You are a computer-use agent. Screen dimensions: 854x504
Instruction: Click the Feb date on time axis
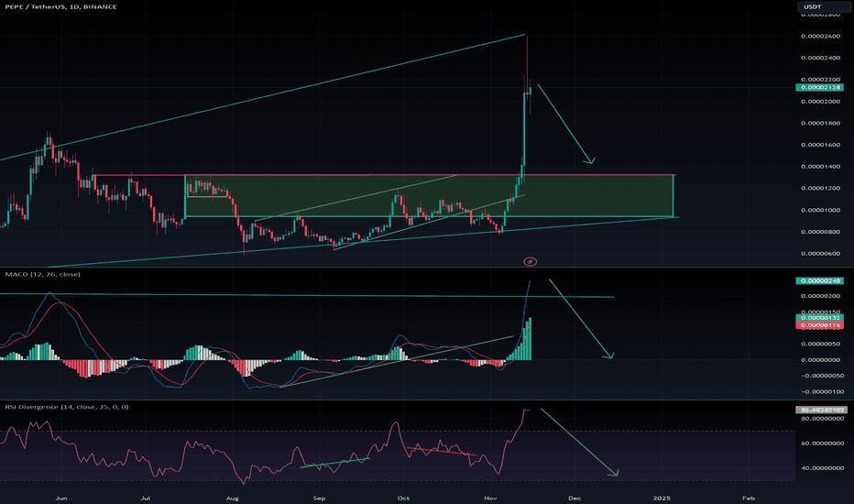click(x=749, y=498)
